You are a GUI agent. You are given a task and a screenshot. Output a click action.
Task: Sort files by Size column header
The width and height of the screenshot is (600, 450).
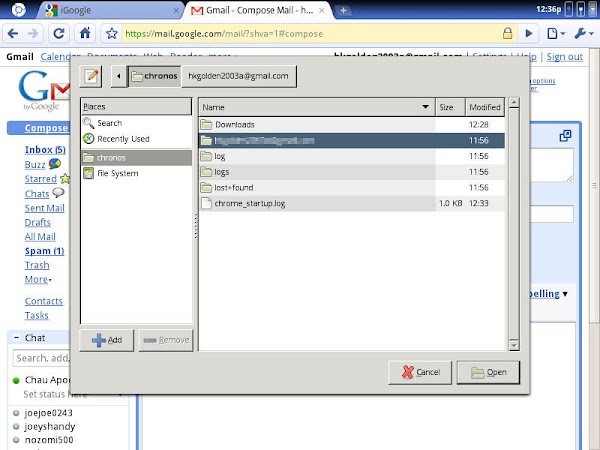point(450,107)
